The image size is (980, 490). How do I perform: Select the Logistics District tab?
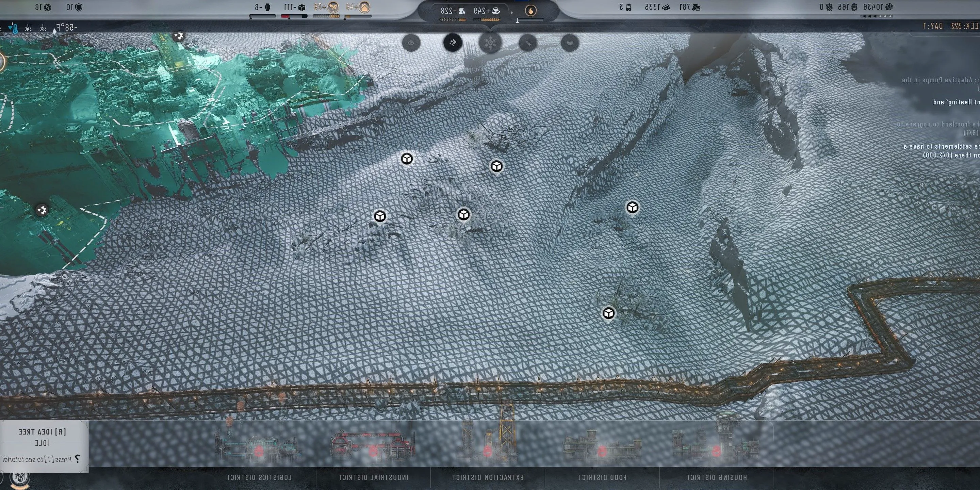point(259,477)
